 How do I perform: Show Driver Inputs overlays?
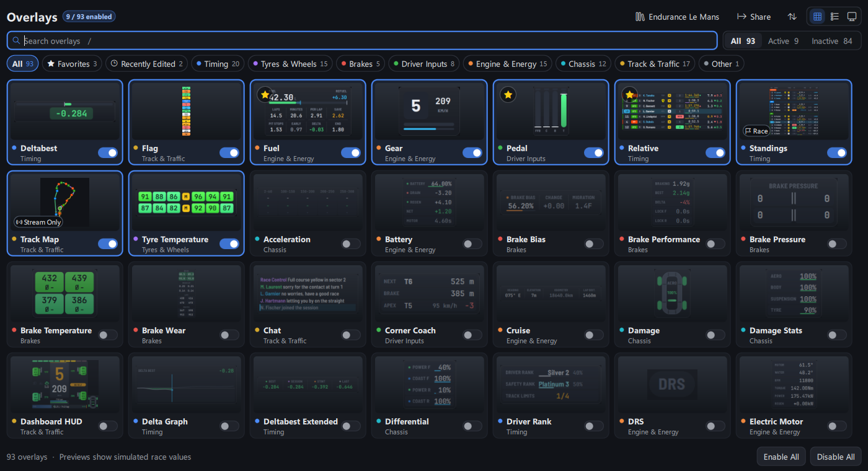pyautogui.click(x=423, y=64)
